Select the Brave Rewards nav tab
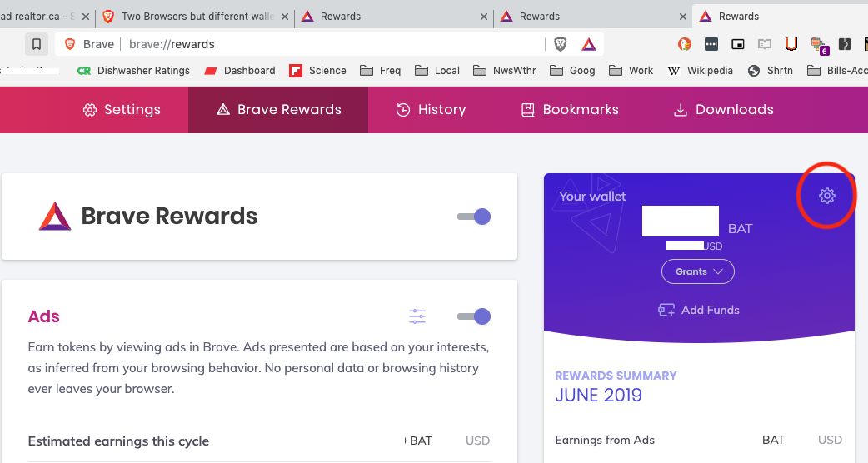The width and height of the screenshot is (868, 463). [278, 110]
